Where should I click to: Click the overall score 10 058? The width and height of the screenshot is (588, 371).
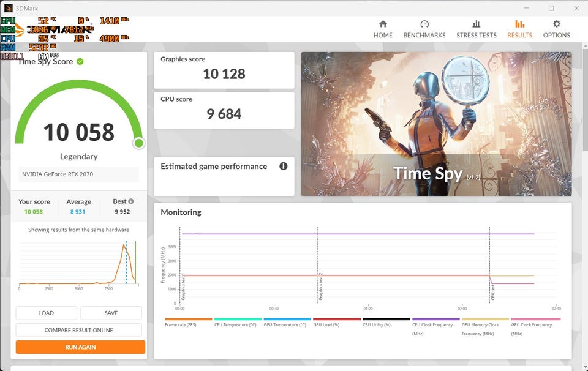pos(79,132)
